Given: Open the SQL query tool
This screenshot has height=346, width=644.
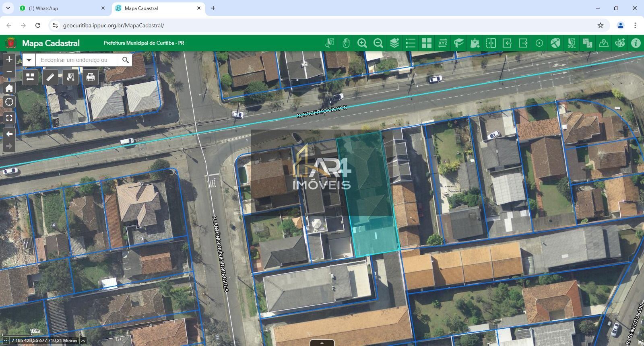Looking at the screenshot, I should tap(572, 43).
